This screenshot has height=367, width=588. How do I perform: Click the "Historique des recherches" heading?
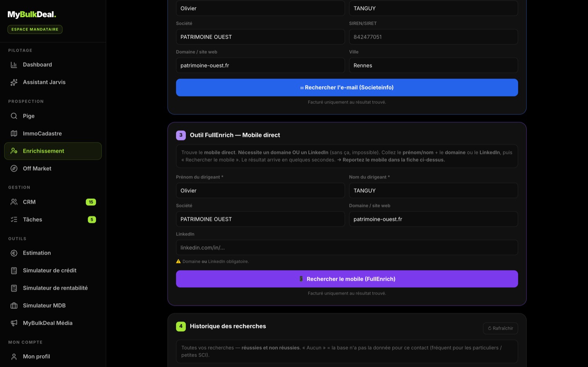click(x=228, y=326)
